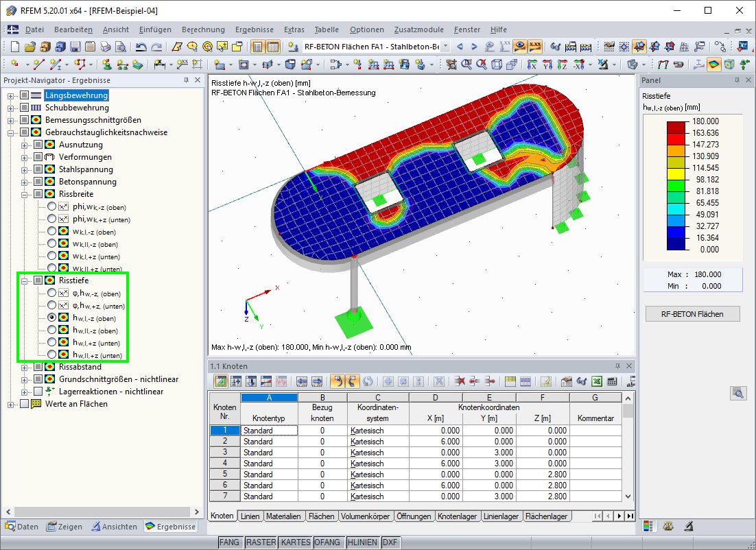Click table vertical scrollbar down arrow

pos(628,496)
